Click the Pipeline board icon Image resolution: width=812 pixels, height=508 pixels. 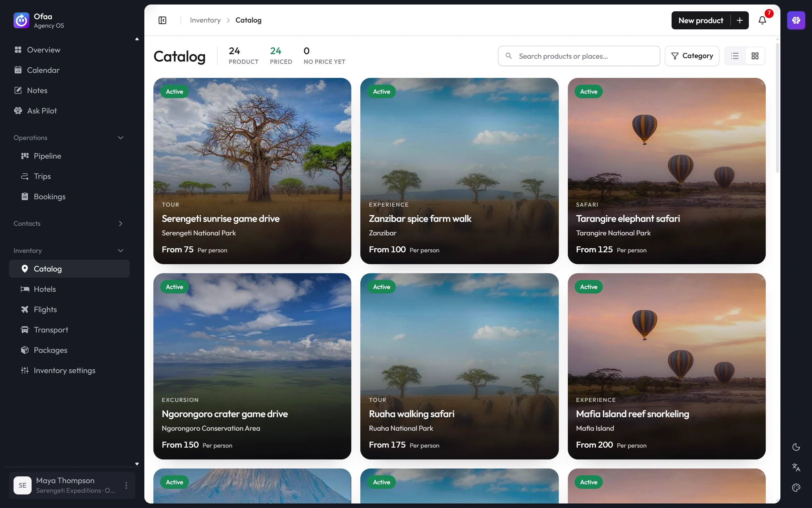pos(25,156)
